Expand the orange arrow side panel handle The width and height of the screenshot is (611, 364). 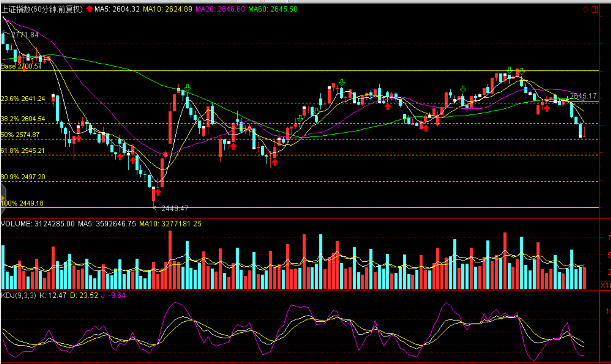pyautogui.click(x=2, y=199)
